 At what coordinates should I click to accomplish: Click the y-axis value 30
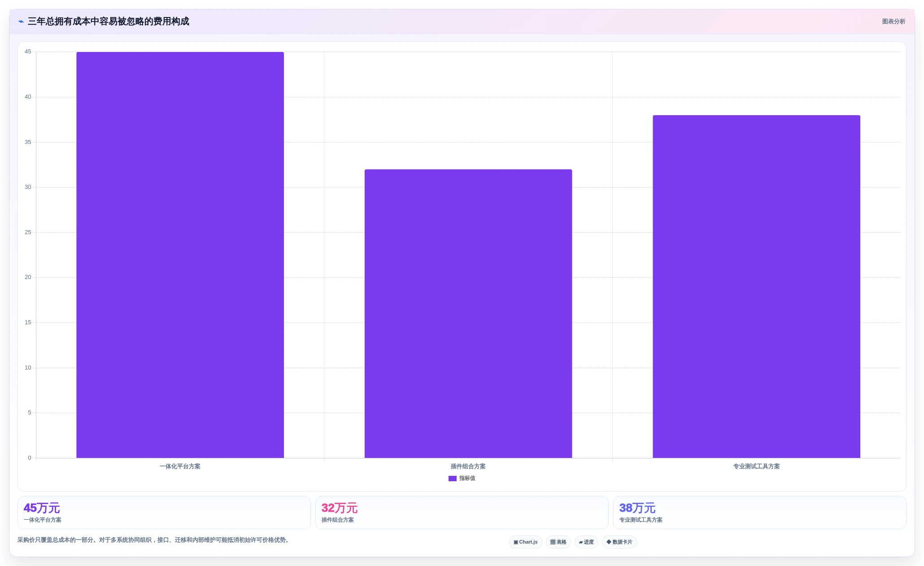[x=28, y=187]
